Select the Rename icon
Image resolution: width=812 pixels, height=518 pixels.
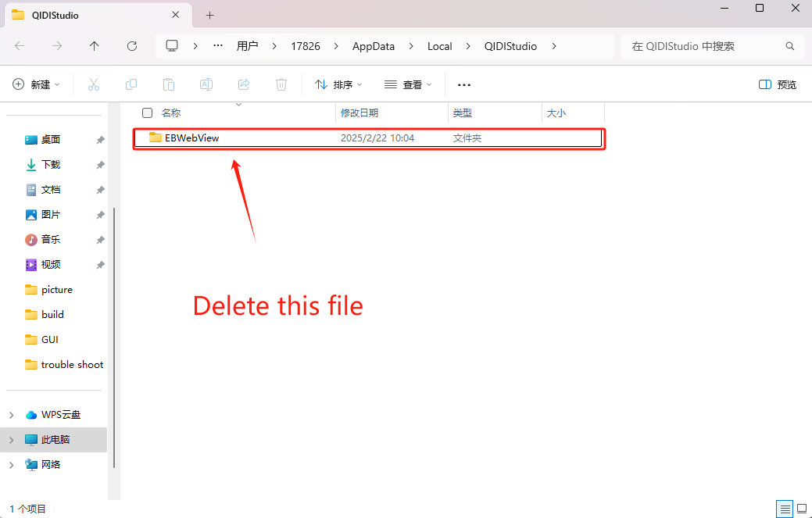click(x=206, y=84)
